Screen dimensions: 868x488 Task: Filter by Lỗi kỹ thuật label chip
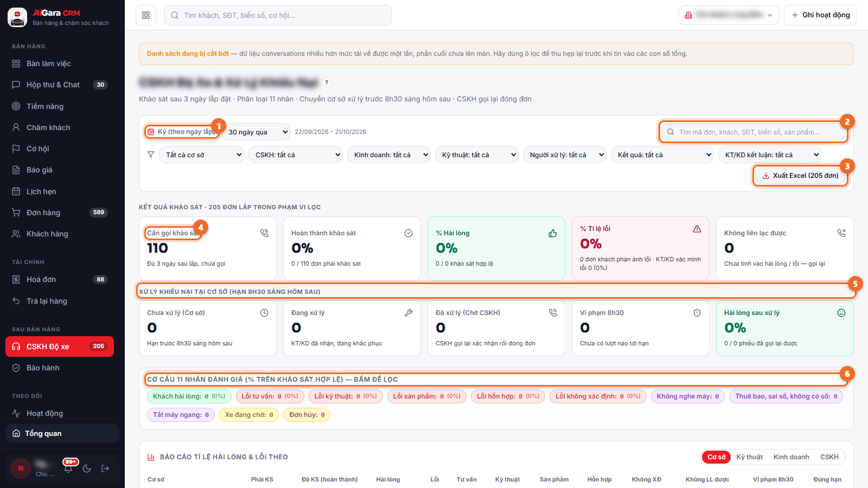(x=346, y=396)
